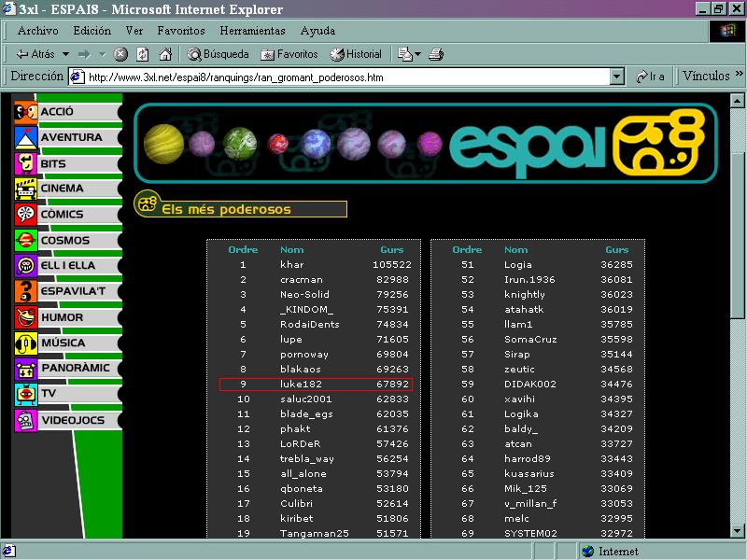Click the Internet zone status indicator
The image size is (747, 560).
pos(612,552)
